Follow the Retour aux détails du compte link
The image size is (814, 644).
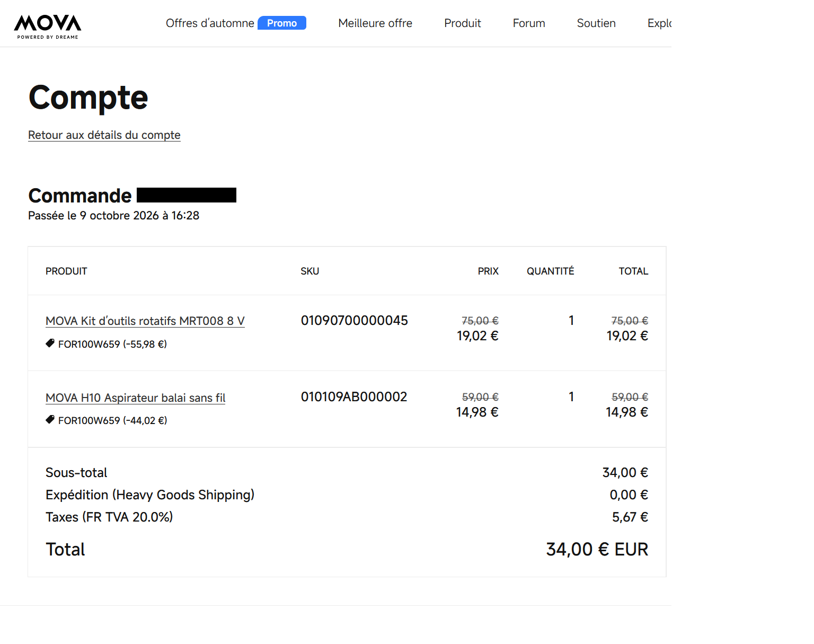(x=104, y=135)
